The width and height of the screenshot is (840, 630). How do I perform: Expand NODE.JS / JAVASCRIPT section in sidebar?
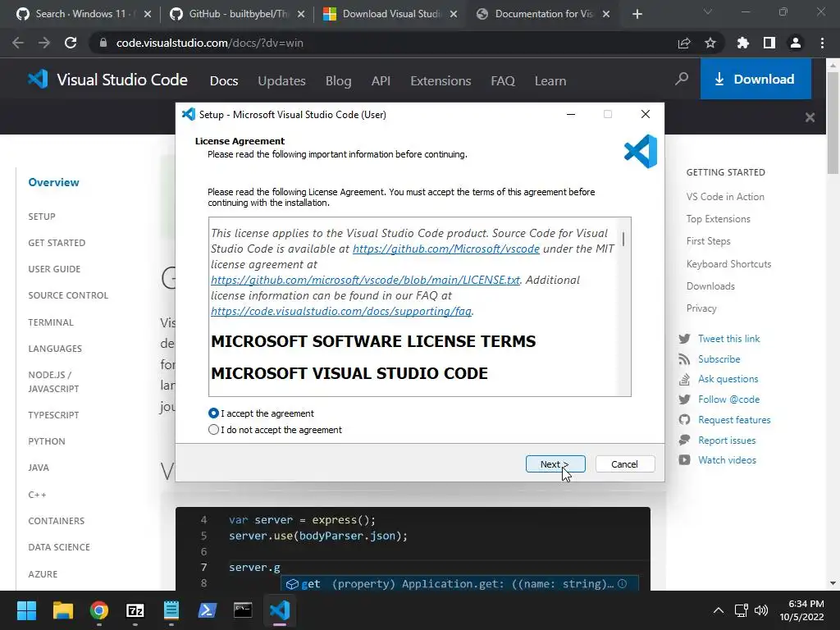(53, 382)
